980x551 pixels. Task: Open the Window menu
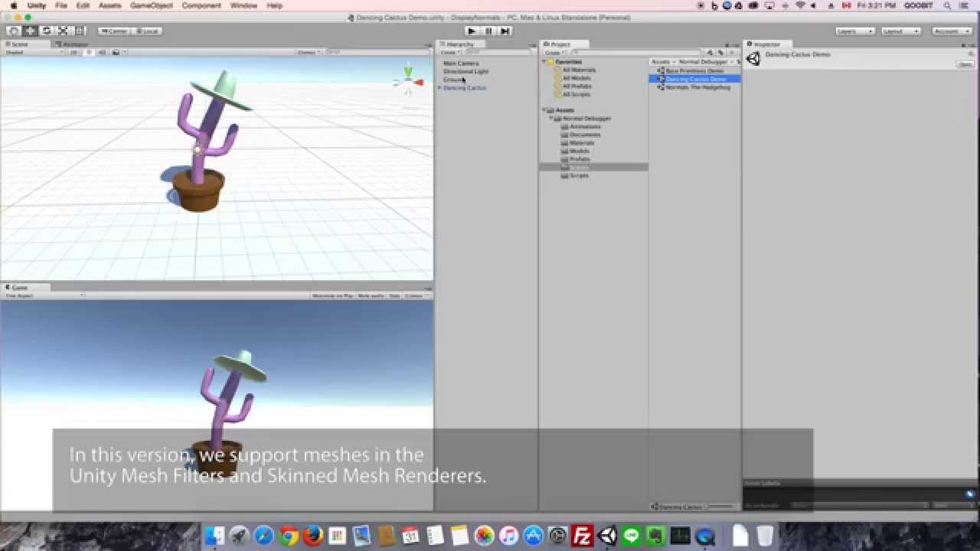click(243, 5)
